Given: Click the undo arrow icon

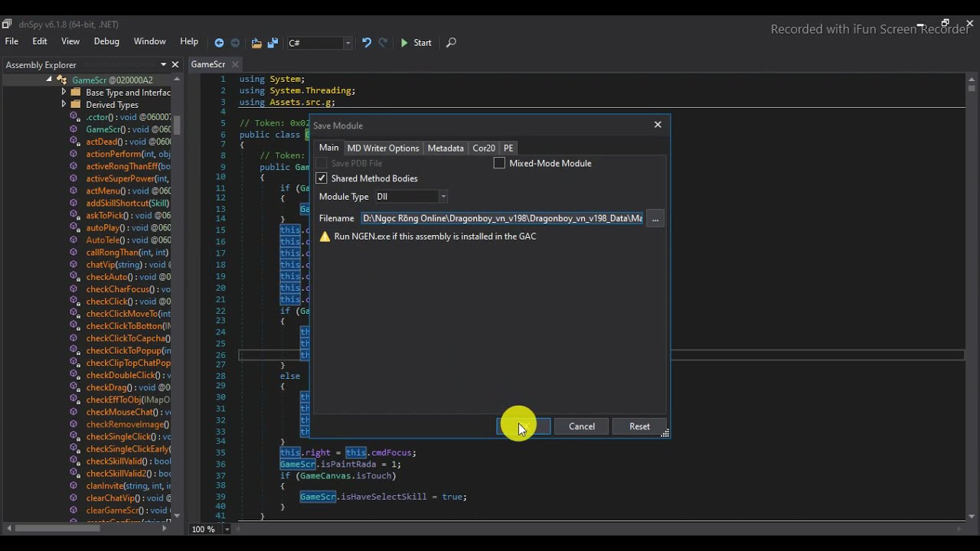Looking at the screenshot, I should (367, 43).
